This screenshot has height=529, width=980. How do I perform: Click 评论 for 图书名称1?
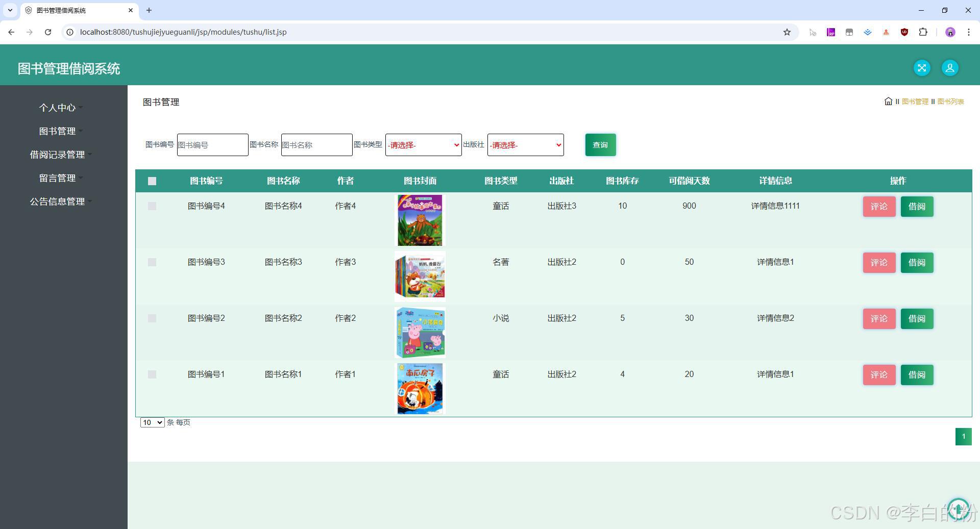[x=879, y=375]
